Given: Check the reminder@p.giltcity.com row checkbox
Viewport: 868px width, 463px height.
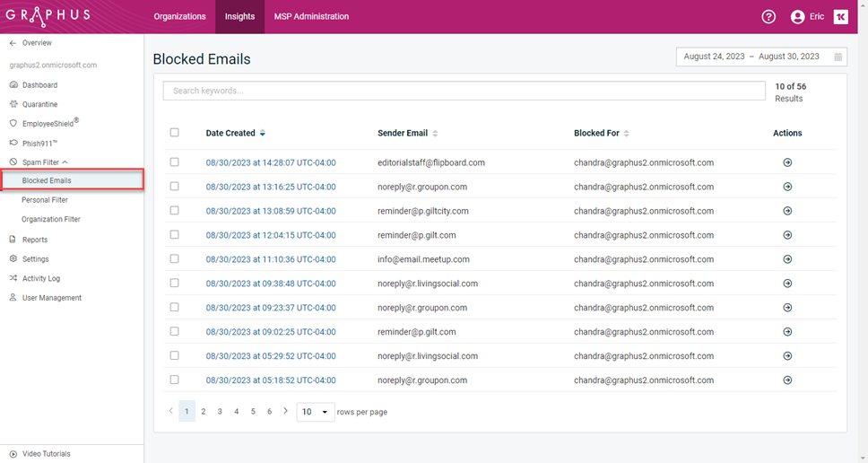Looking at the screenshot, I should (x=174, y=211).
